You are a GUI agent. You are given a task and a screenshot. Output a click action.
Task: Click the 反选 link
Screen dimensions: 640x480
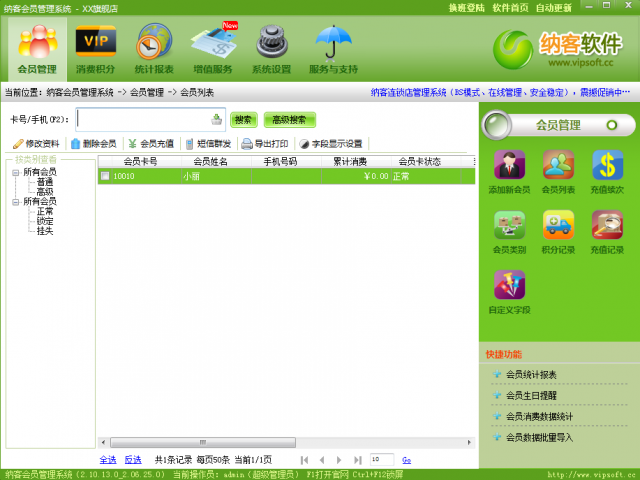[x=133, y=460]
